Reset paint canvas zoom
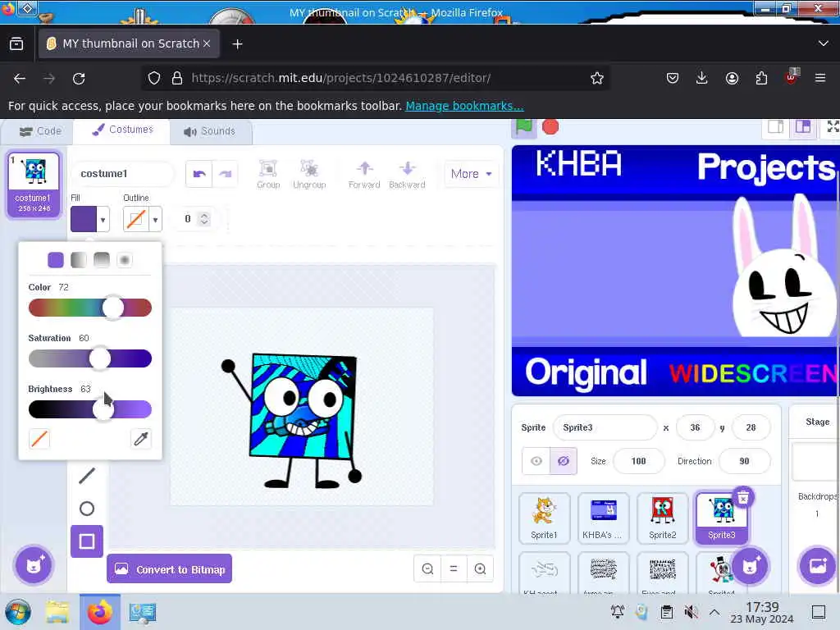Screen dimensions: 840x630 click(454, 568)
